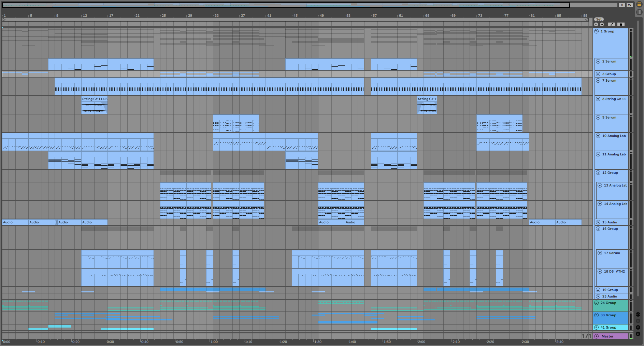This screenshot has width=644, height=346.
Task: Click the 41 Group fold icon
Action: (x=597, y=328)
